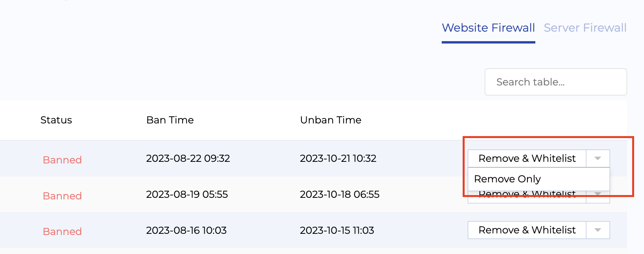Open the Server Firewall tab

[585, 28]
